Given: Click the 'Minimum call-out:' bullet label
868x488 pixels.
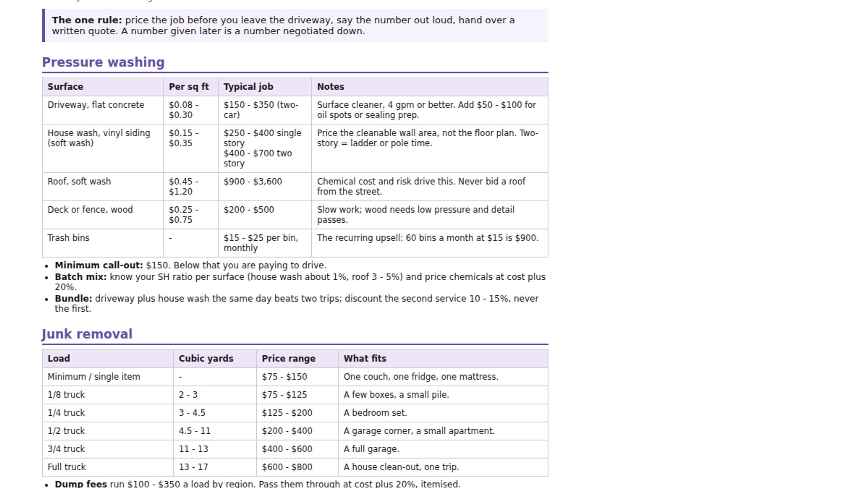Looking at the screenshot, I should coord(99,265).
